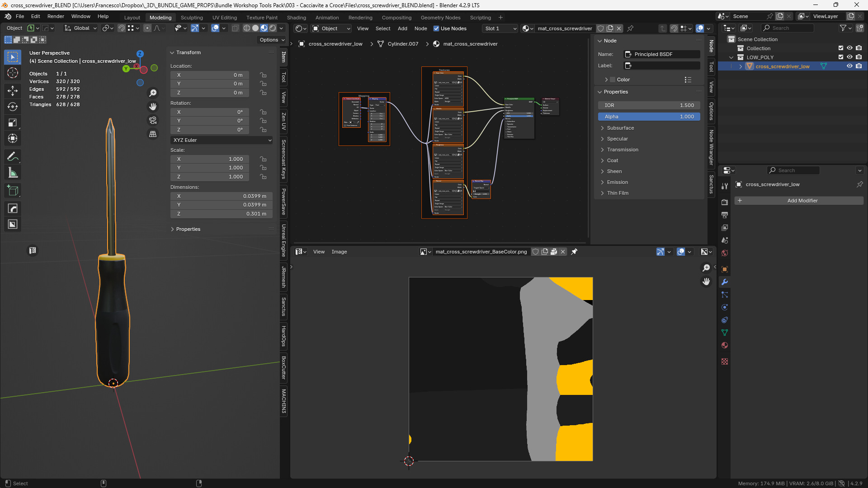868x488 pixels.
Task: Disable cross_screwdriver_low in renders camera icon
Action: (x=859, y=66)
